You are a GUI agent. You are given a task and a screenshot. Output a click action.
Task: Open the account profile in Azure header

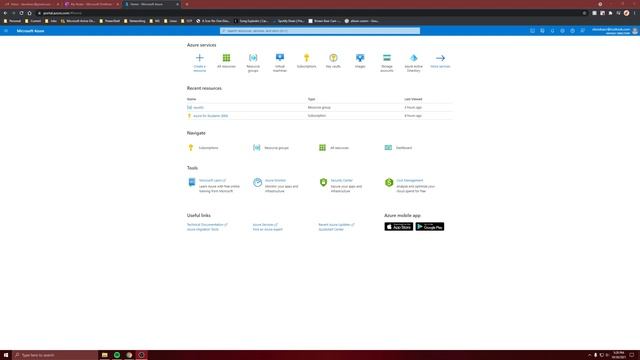[615, 31]
